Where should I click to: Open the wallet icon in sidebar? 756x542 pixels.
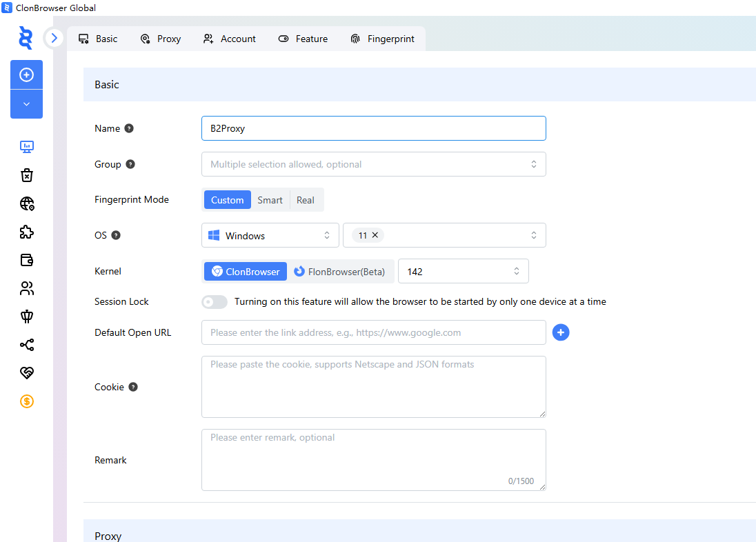coord(27,260)
